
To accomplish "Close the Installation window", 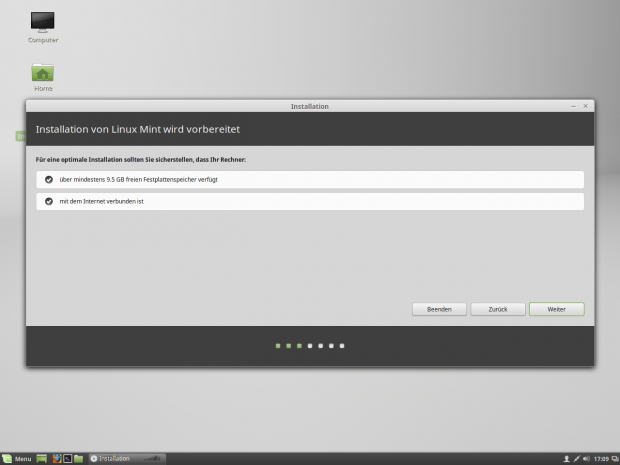I will (586, 106).
